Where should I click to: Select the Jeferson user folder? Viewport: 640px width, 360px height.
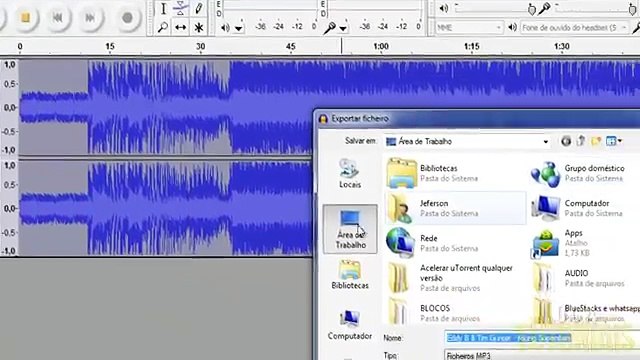click(455, 208)
